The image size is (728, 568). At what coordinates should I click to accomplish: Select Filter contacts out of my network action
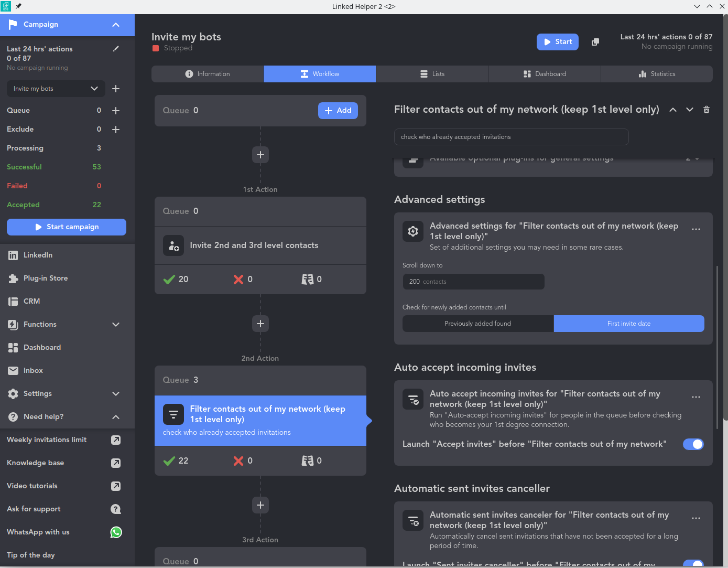260,421
